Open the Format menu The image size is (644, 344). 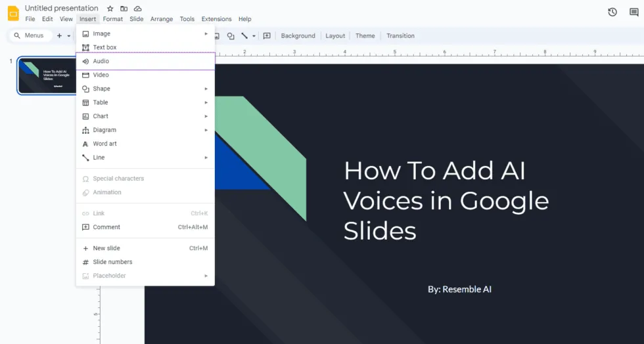pos(112,19)
